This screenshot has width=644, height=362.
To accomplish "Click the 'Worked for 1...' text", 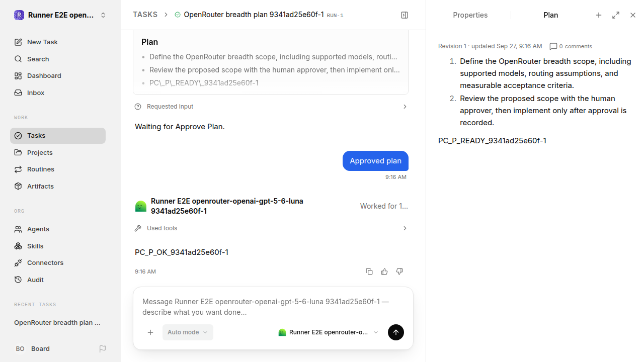I will click(x=384, y=206).
